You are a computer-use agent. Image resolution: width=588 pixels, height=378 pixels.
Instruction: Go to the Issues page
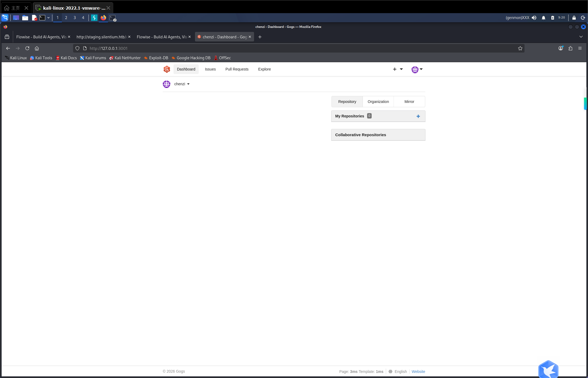pyautogui.click(x=210, y=69)
